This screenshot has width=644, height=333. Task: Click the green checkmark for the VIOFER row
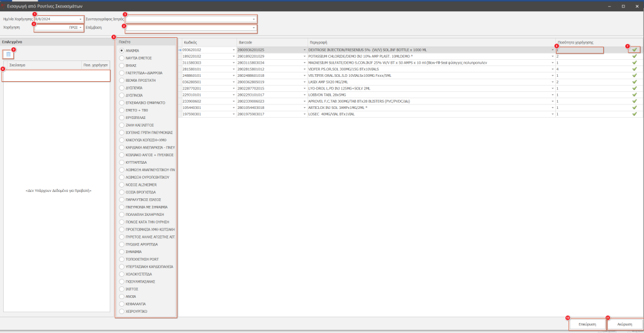pyautogui.click(x=635, y=69)
